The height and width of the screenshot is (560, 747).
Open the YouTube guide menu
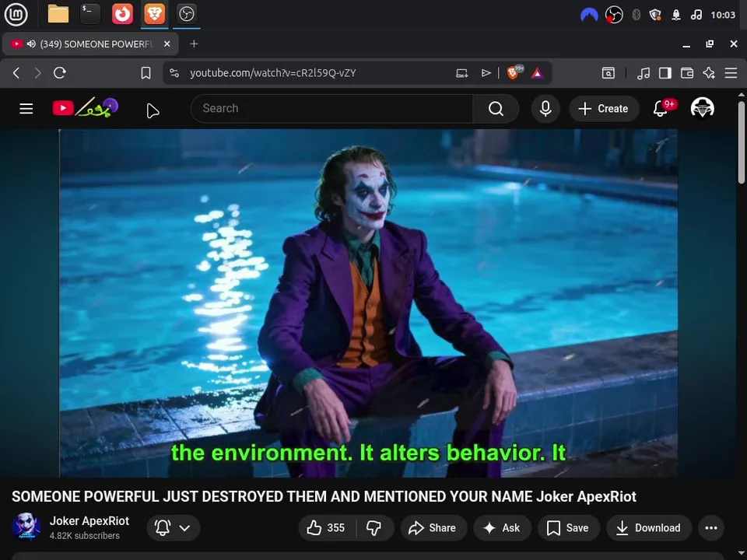click(26, 109)
